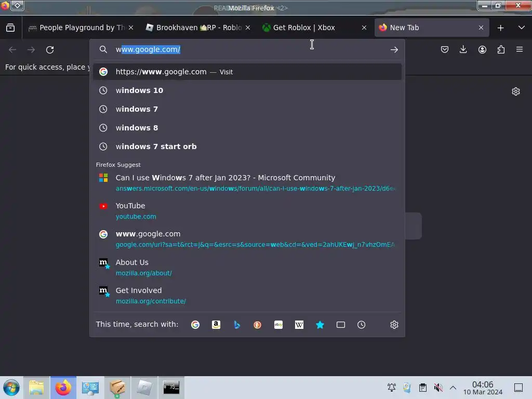532x399 pixels.
Task: Open the Firefox account menu
Action: (x=482, y=49)
